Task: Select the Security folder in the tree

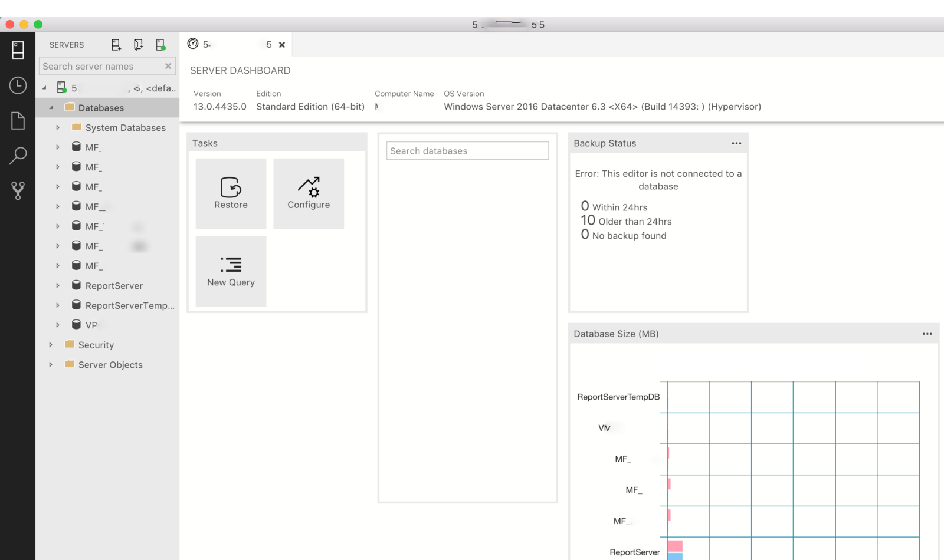Action: [96, 345]
